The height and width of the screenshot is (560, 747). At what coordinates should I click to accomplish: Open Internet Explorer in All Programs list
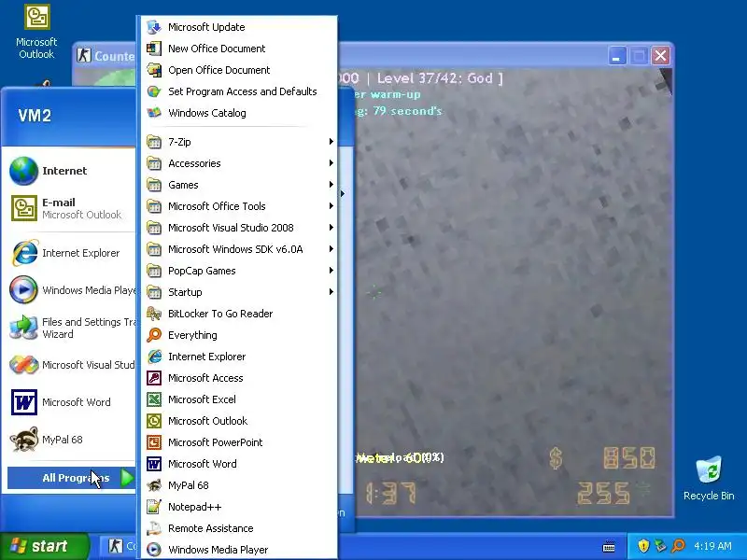239,357
